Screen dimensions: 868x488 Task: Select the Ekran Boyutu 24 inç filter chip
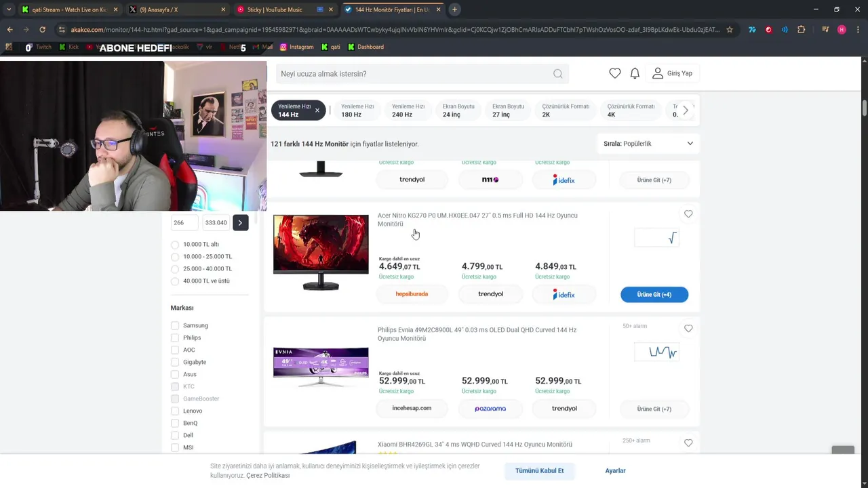click(458, 110)
